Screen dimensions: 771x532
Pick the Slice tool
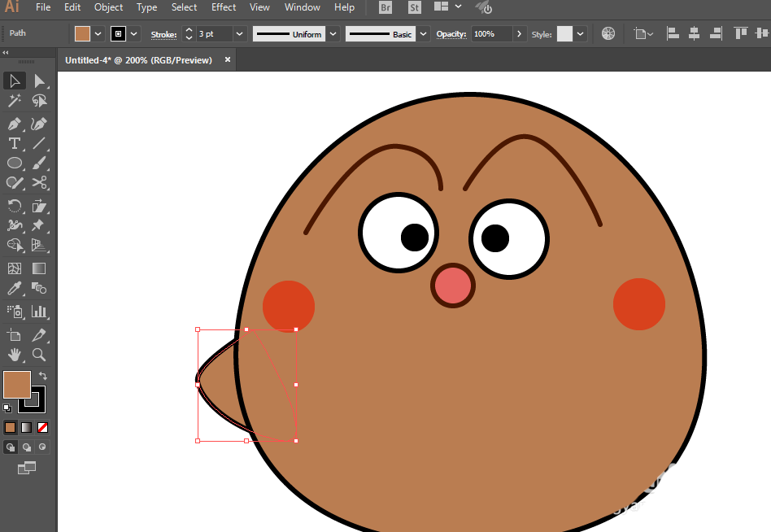point(39,335)
